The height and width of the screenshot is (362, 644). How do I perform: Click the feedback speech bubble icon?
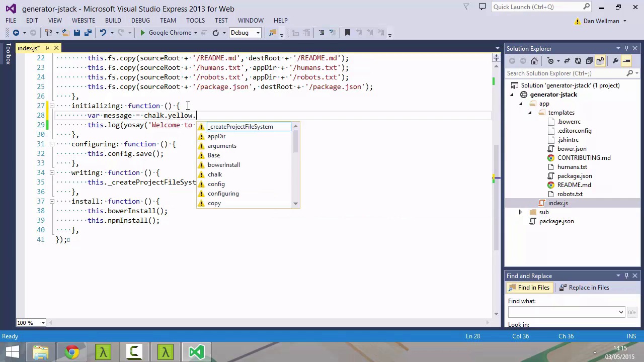point(482,7)
